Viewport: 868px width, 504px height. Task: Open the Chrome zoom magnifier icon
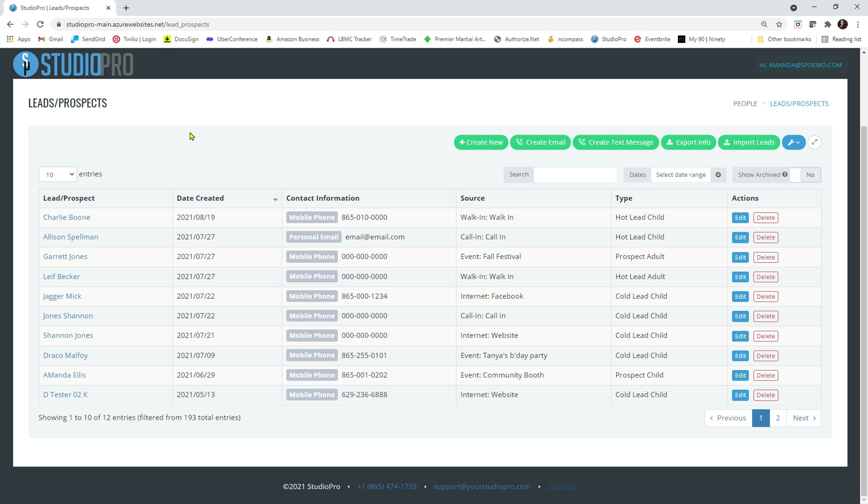pos(764,25)
